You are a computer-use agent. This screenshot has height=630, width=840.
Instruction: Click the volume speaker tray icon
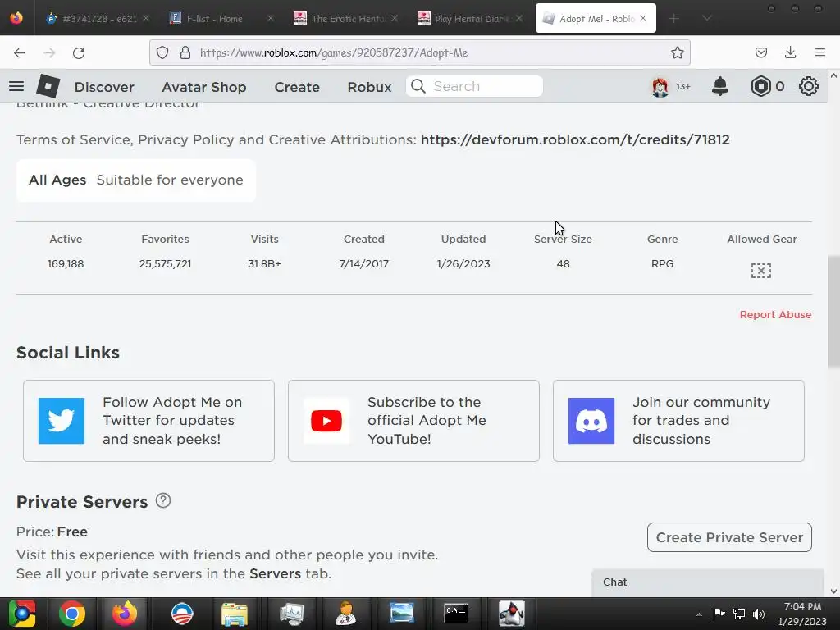[x=759, y=614]
